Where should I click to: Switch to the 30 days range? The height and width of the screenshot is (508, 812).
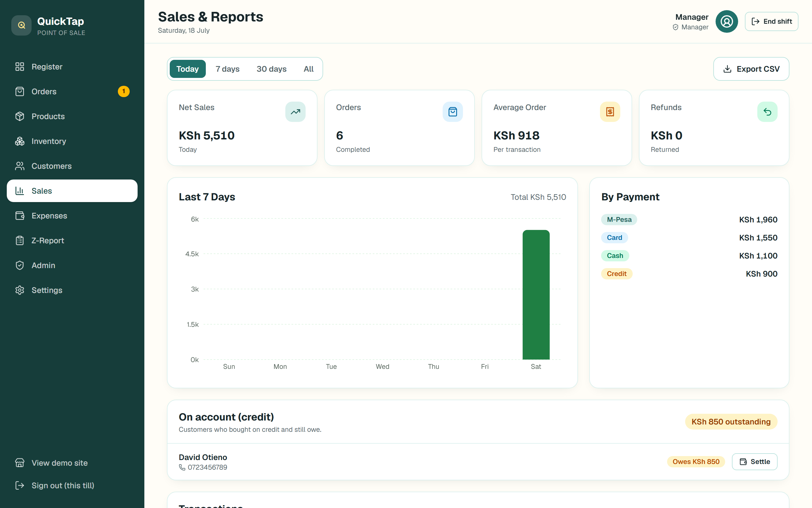272,69
